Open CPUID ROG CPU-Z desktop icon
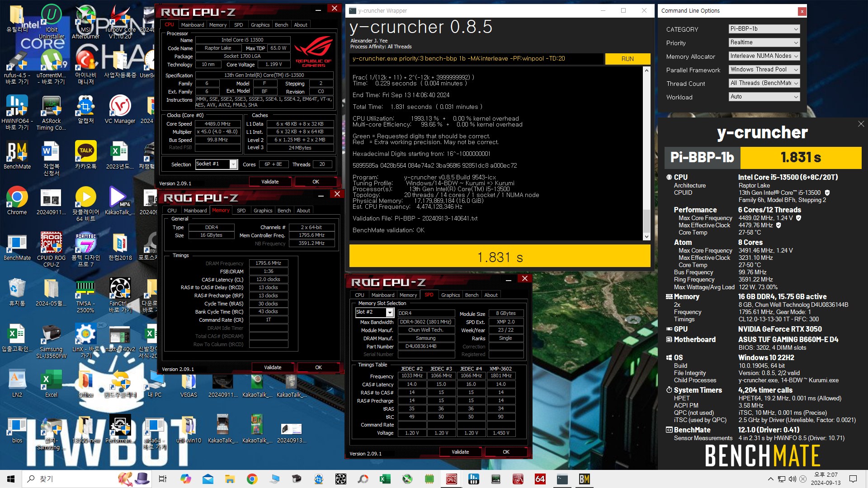Viewport: 868px width, 488px height. coord(51,250)
